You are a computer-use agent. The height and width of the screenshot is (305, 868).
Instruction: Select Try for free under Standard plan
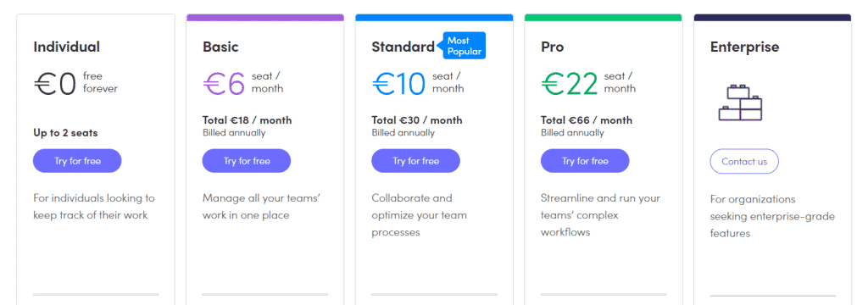(x=415, y=161)
